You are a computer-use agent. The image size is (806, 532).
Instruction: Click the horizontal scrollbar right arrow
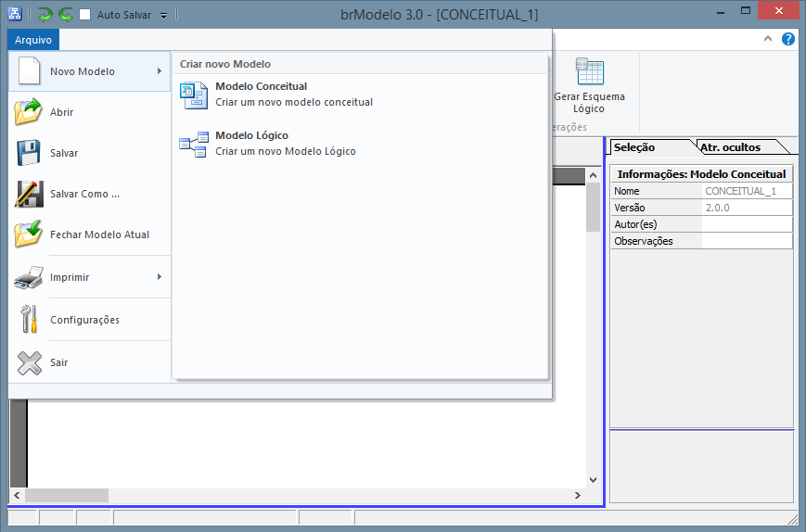[x=578, y=496]
